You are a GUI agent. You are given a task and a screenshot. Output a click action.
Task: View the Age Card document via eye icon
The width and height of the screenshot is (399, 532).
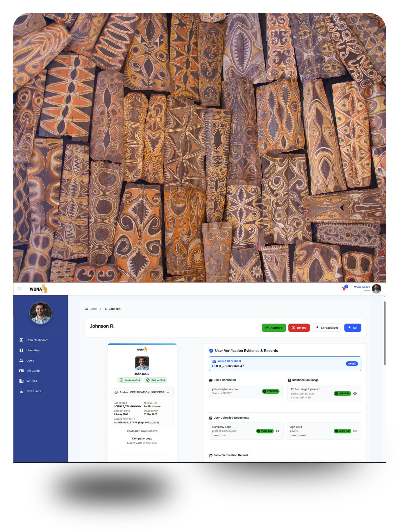(x=355, y=431)
